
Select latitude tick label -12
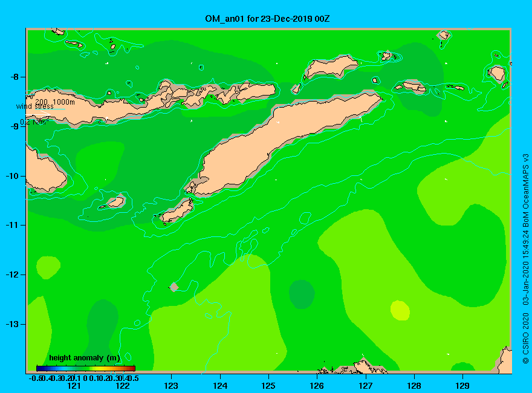[12, 274]
